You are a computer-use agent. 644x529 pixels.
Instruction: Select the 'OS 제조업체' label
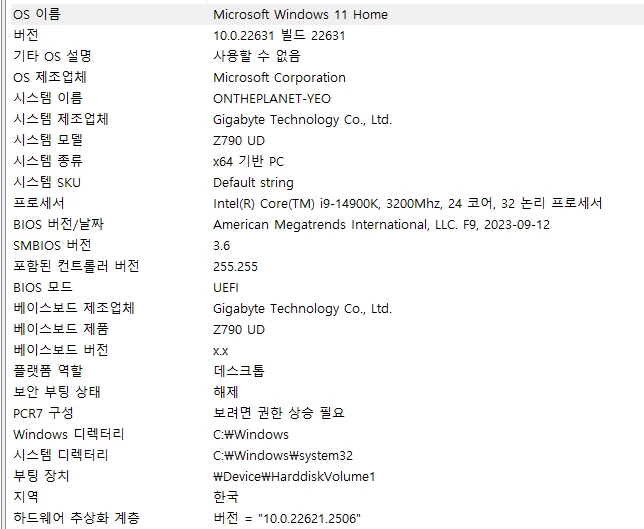click(50, 77)
